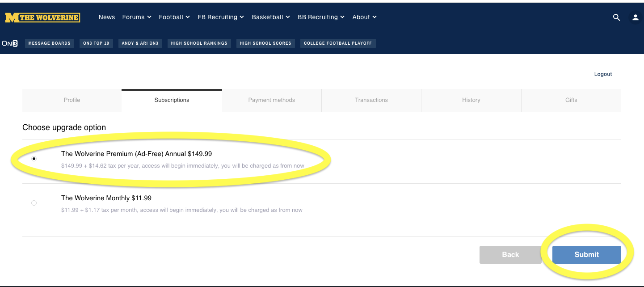The image size is (644, 287).
Task: Switch to the Transactions tab
Action: [371, 100]
